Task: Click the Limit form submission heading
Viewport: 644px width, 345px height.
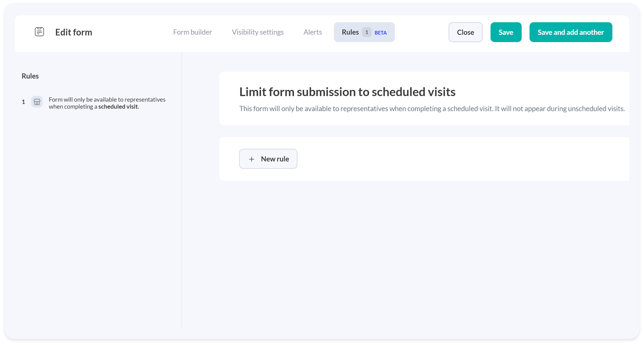Action: coord(347,92)
